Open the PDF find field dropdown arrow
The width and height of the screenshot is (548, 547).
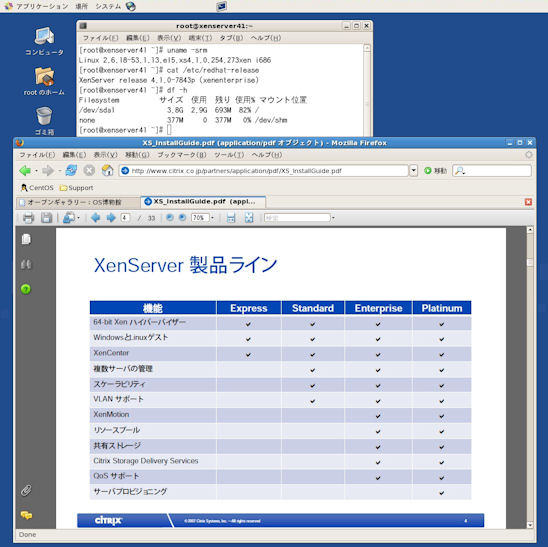pyautogui.click(x=333, y=218)
